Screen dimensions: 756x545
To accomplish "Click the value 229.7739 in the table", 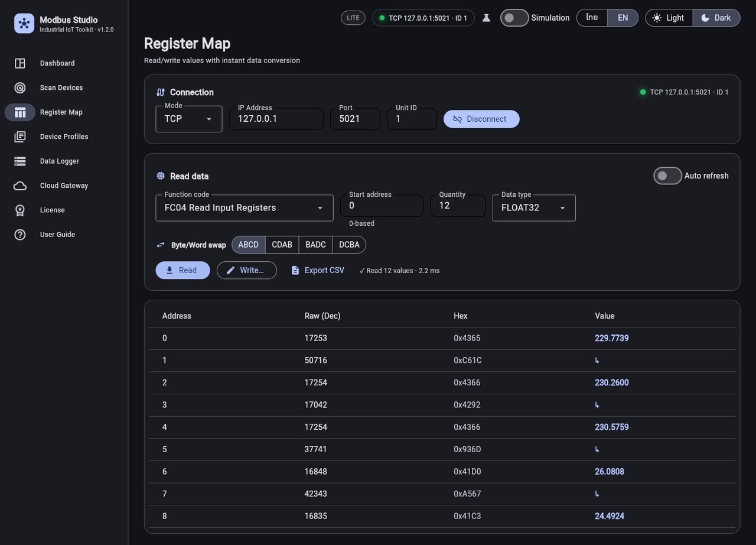I will click(x=612, y=338).
